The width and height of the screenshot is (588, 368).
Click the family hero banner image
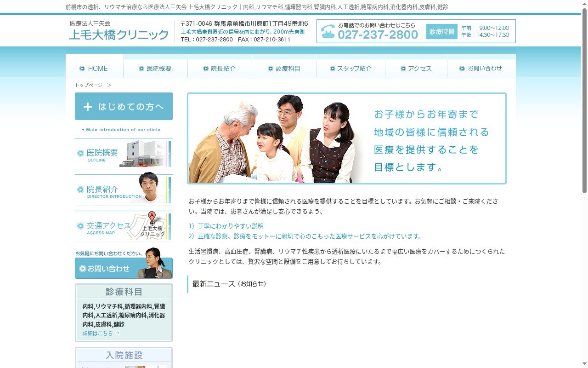click(347, 138)
